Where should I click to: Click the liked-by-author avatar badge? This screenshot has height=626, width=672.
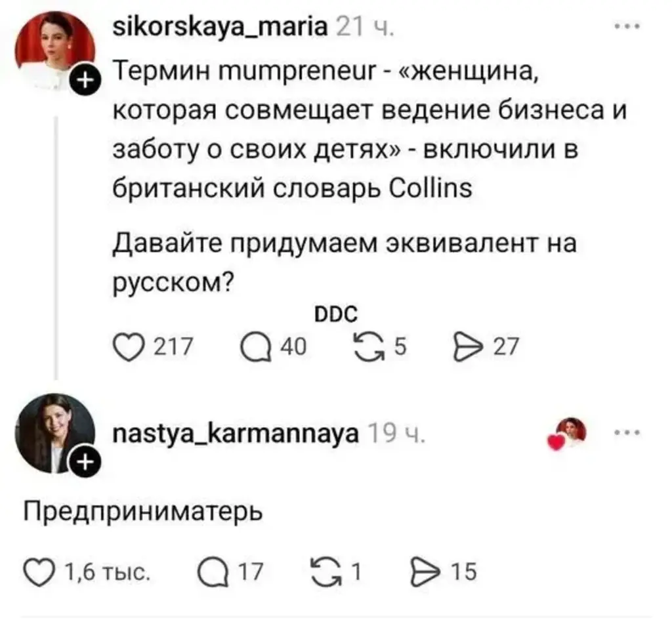tap(570, 434)
